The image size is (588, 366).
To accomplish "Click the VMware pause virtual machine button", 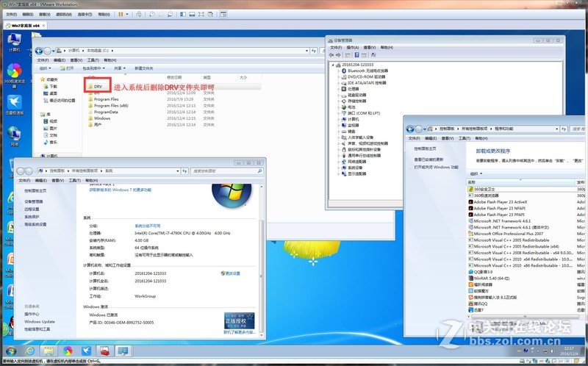I will 121,14.
